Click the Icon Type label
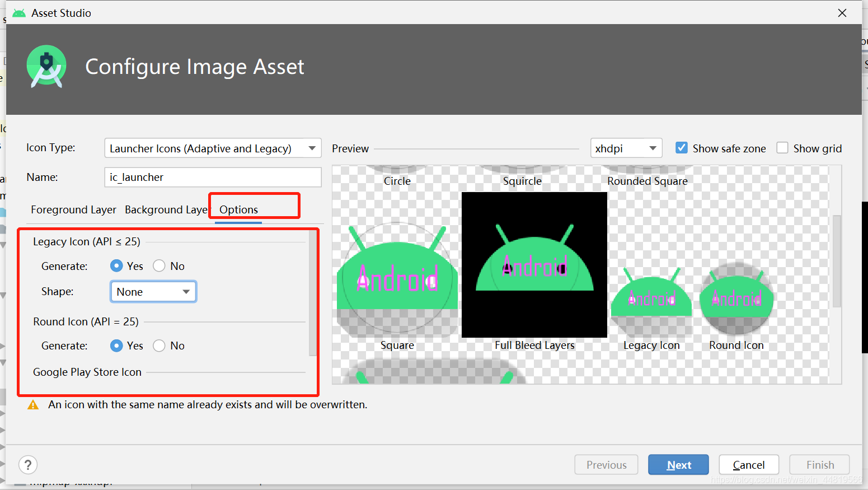868x490 pixels. (x=51, y=147)
